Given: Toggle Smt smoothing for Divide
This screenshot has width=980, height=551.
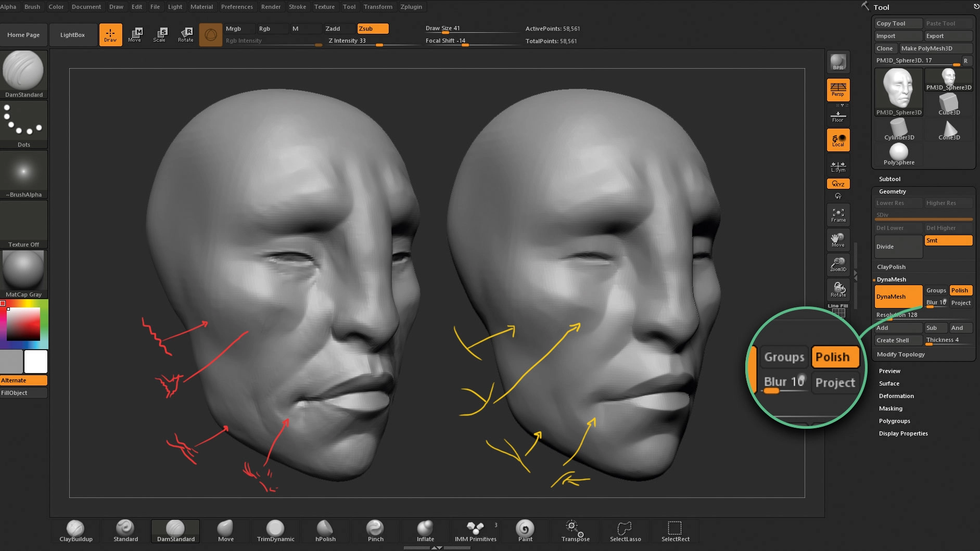Looking at the screenshot, I should (948, 240).
